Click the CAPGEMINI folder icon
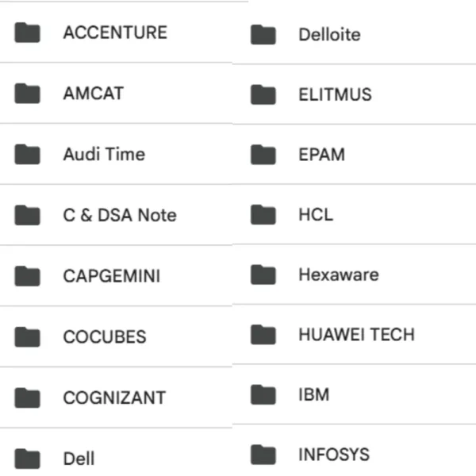 coord(28,276)
